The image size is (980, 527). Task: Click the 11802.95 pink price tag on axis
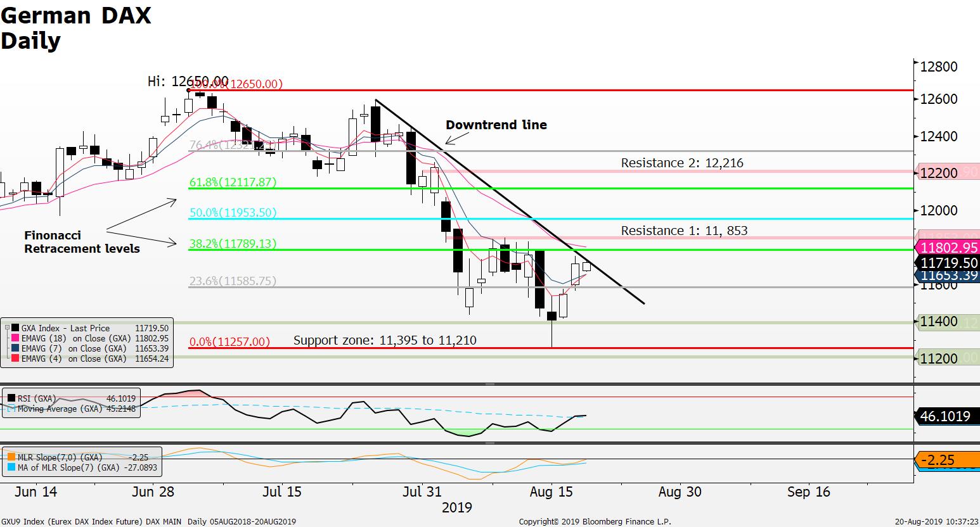[x=948, y=248]
